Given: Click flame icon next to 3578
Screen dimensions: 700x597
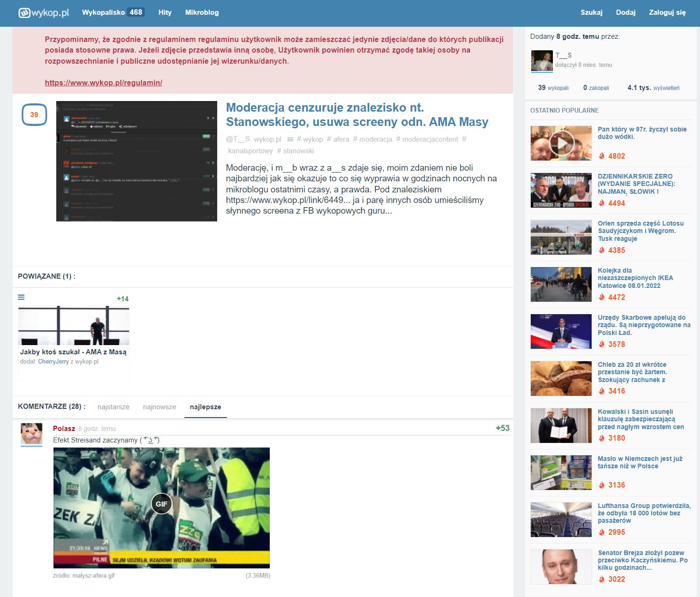Looking at the screenshot, I should tap(601, 344).
